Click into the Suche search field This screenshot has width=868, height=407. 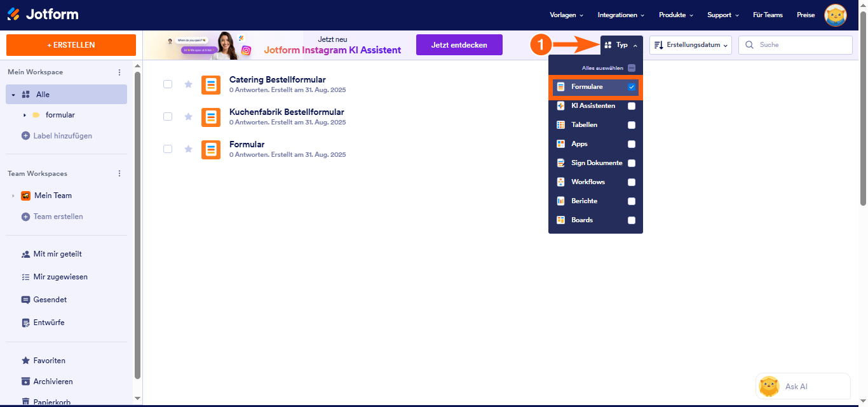click(796, 45)
